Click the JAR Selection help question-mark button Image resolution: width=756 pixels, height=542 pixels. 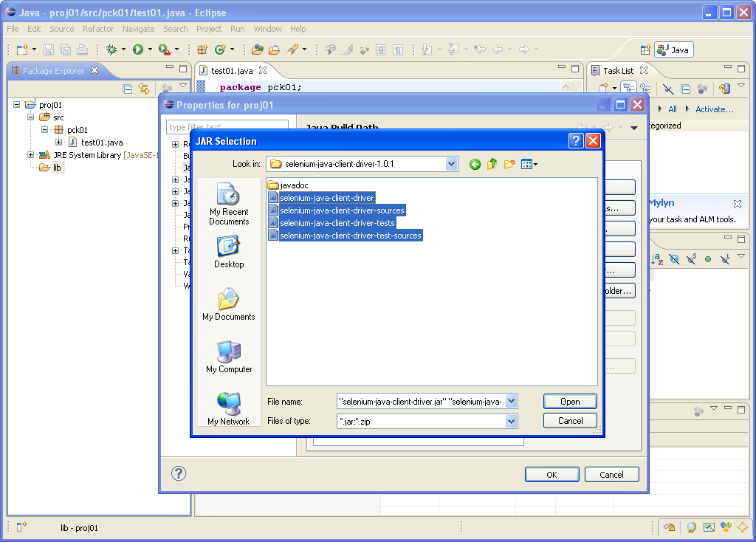[576, 141]
